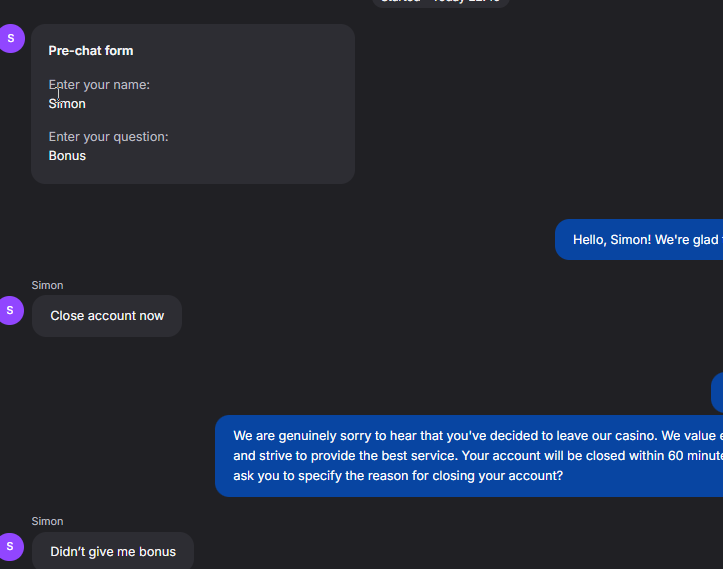This screenshot has height=569, width=723.
Task: Click sender name "Simon" above "Close account now"
Action: tap(47, 286)
